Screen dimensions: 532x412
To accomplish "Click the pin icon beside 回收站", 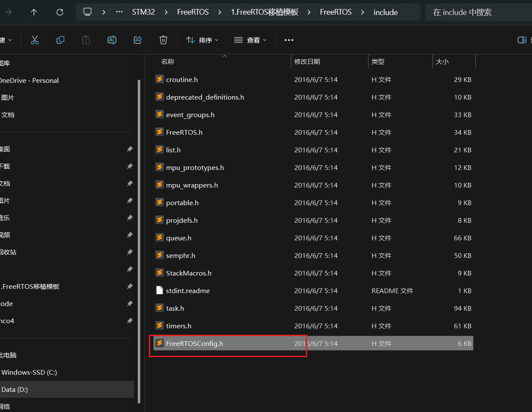I will click(130, 252).
